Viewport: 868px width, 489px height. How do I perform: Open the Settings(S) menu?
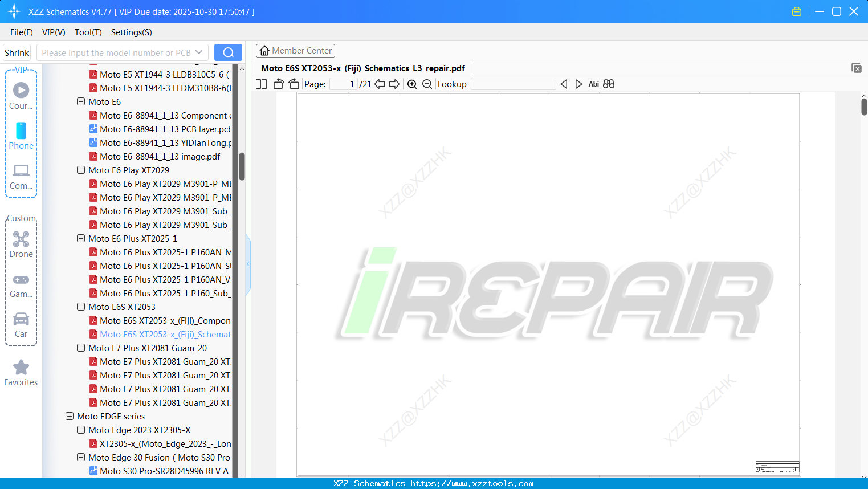coord(132,32)
